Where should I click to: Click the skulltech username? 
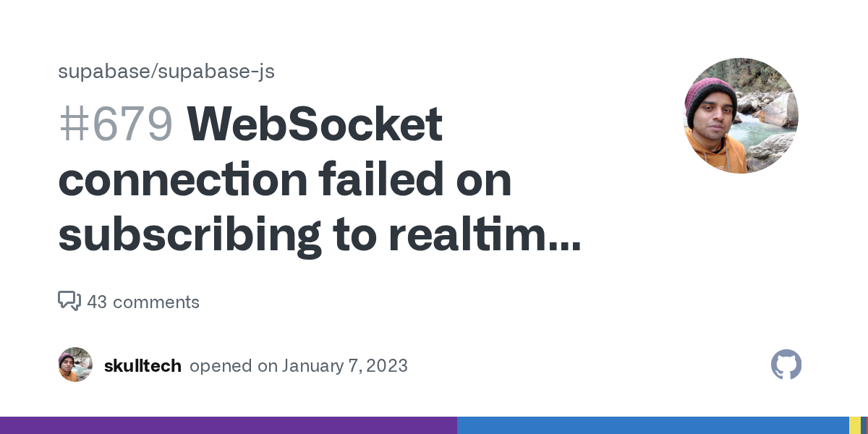coord(142,366)
